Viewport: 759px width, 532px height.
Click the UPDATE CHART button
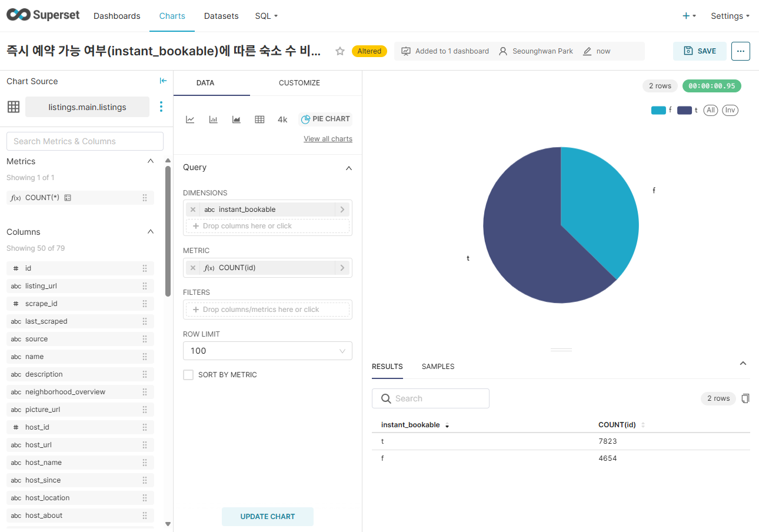268,517
